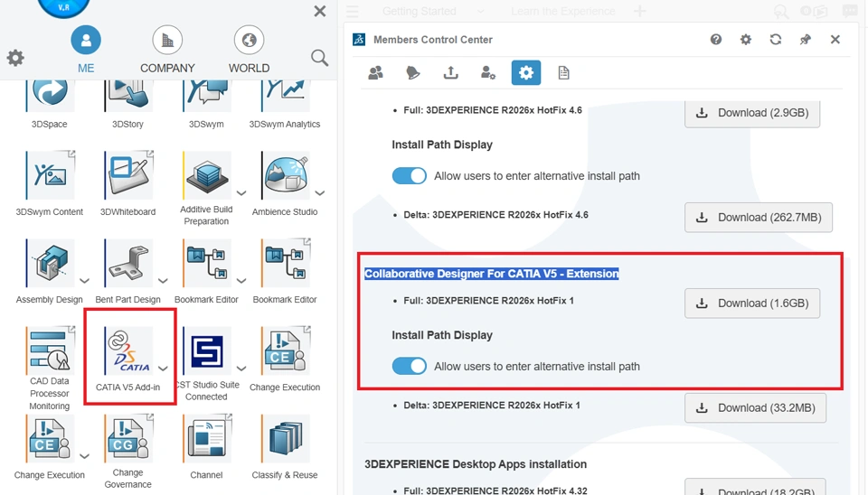Toggle alternative install path under HotFix 4.6
Viewport: 868px width, 495px height.
click(x=409, y=176)
